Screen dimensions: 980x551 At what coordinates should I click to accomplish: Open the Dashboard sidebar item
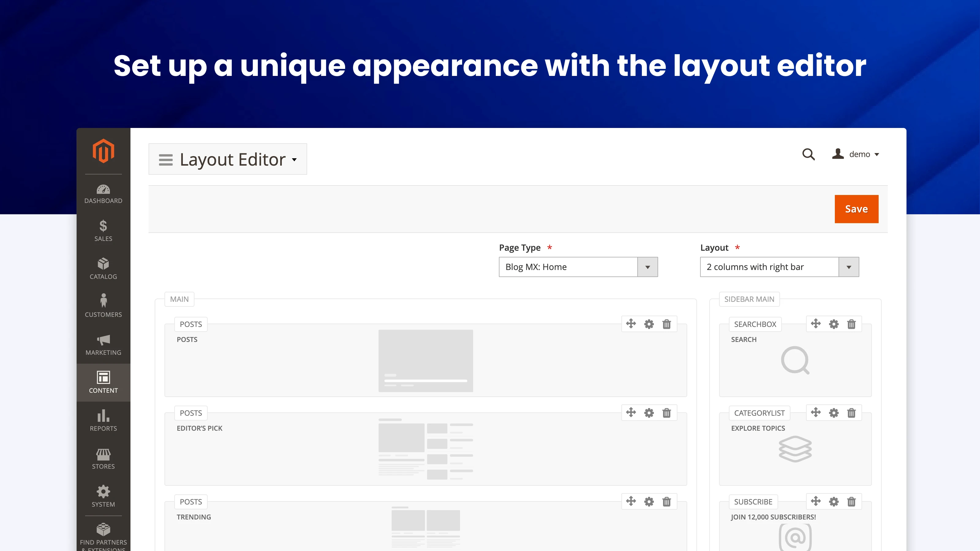tap(103, 193)
